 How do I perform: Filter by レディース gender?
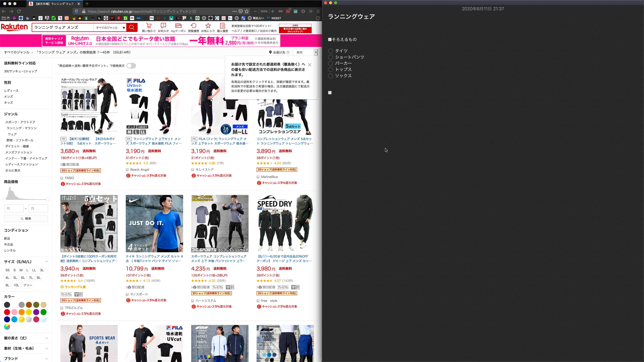[x=11, y=90]
